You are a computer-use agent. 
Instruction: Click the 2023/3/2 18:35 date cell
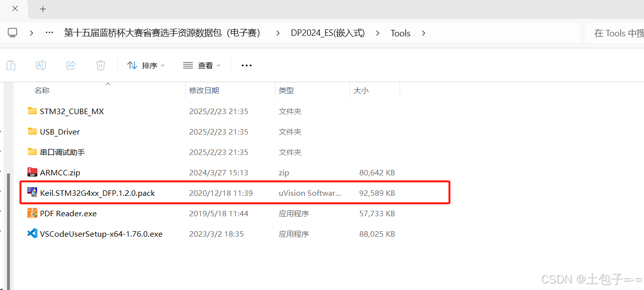tap(216, 234)
